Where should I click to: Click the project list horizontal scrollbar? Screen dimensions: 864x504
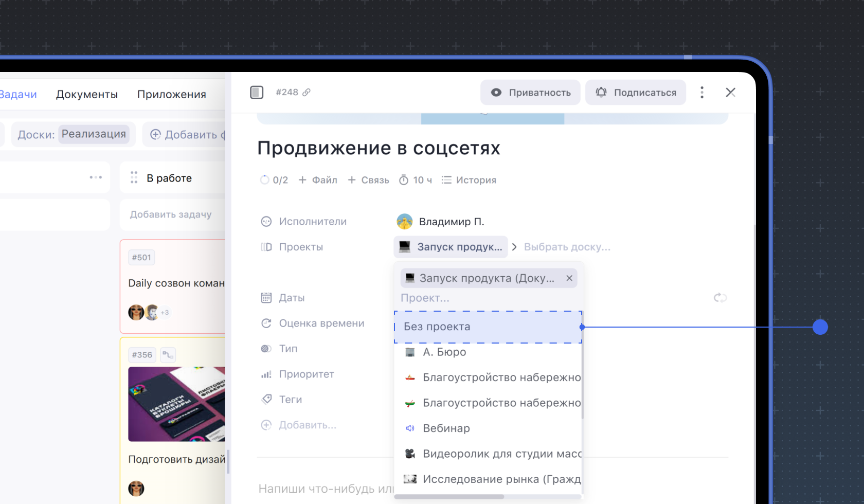(449, 497)
